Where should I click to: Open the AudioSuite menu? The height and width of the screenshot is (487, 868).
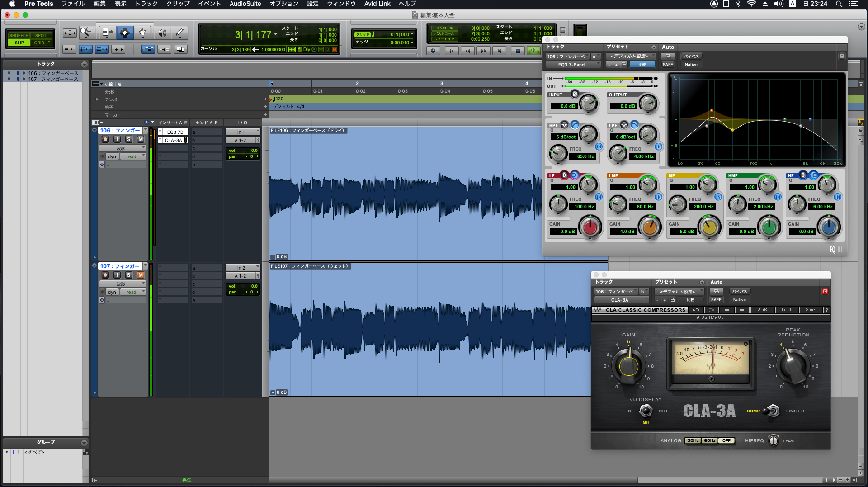click(x=245, y=4)
